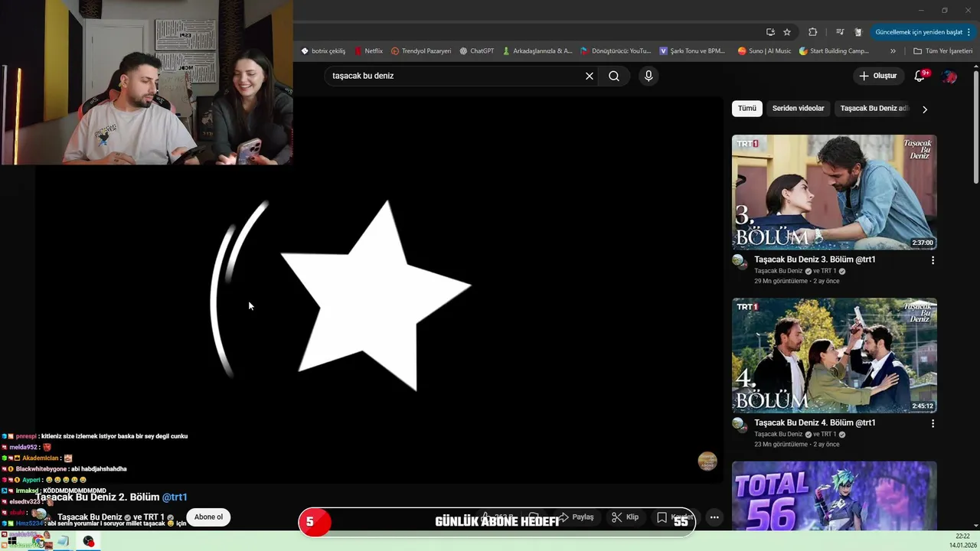
Task: Bookmark this page with the star icon
Action: click(x=787, y=32)
